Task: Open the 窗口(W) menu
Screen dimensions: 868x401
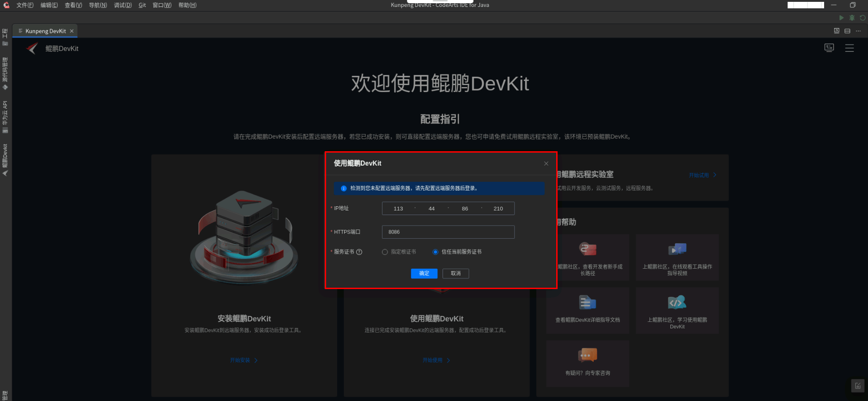Action: point(162,5)
